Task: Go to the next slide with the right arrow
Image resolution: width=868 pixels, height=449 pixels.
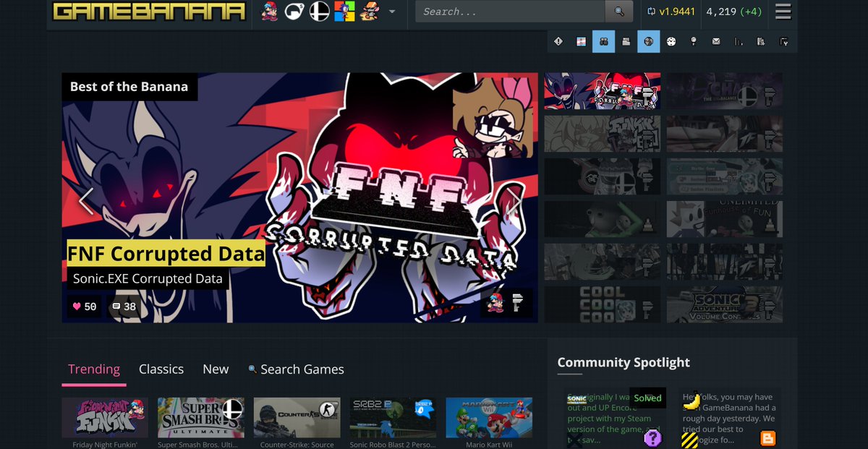Action: pyautogui.click(x=514, y=201)
